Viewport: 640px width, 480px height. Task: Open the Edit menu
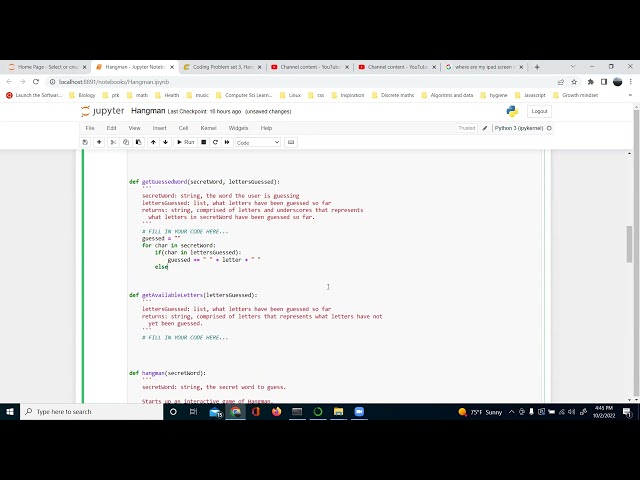111,128
